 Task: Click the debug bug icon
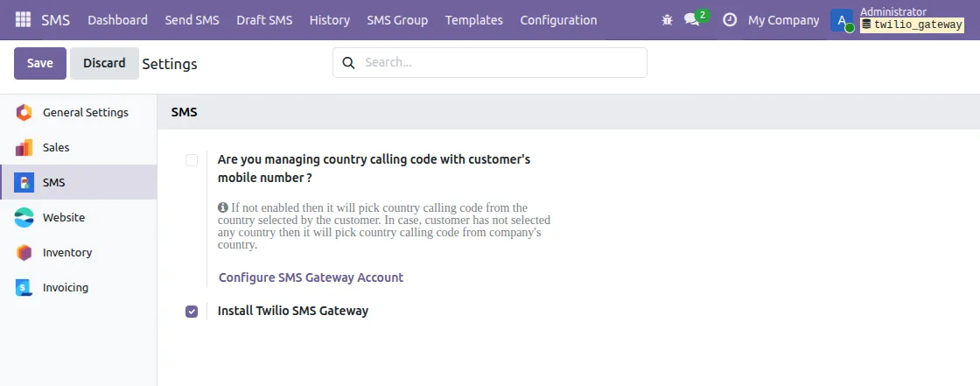667,20
